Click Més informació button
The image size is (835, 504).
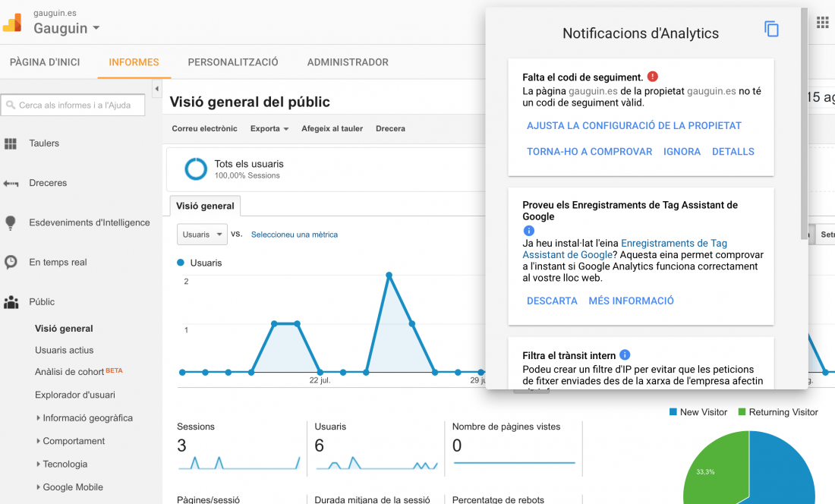pos(631,301)
